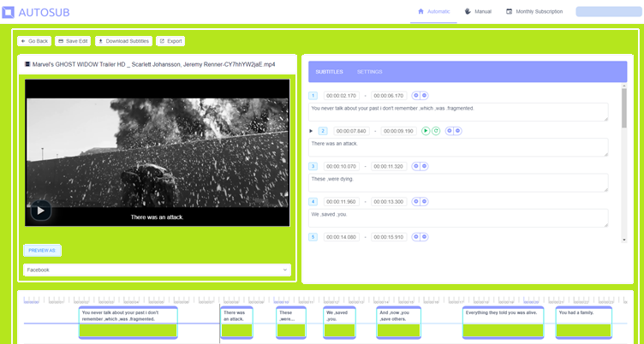Viewport: 644px width, 344px height.
Task: Add subtitle after subtitle 2
Action: point(450,131)
